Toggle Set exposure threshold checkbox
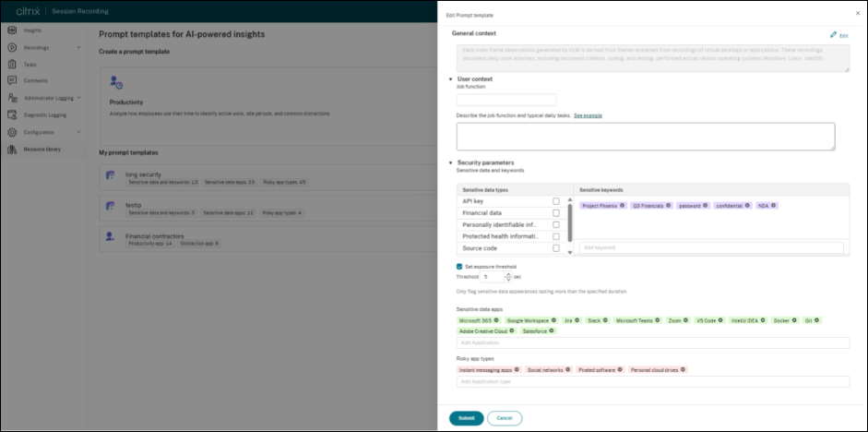 point(459,267)
